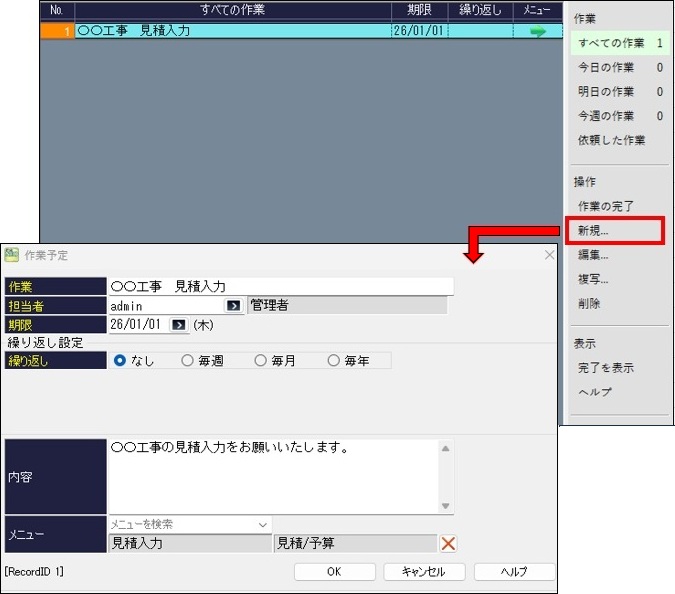
Task: Select the なし repeat option
Action: 121,361
